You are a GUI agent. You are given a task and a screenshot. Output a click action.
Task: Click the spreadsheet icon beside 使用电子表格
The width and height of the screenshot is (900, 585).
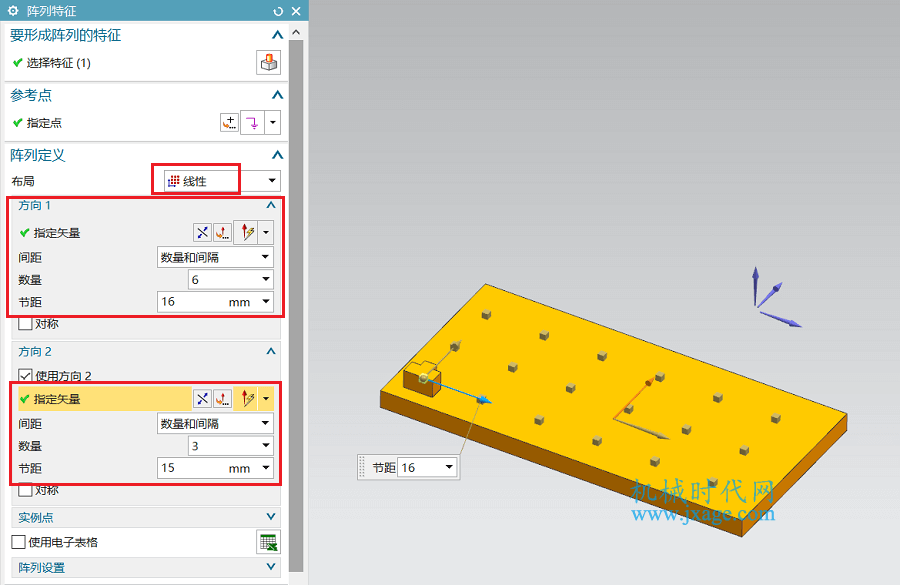pyautogui.click(x=268, y=542)
